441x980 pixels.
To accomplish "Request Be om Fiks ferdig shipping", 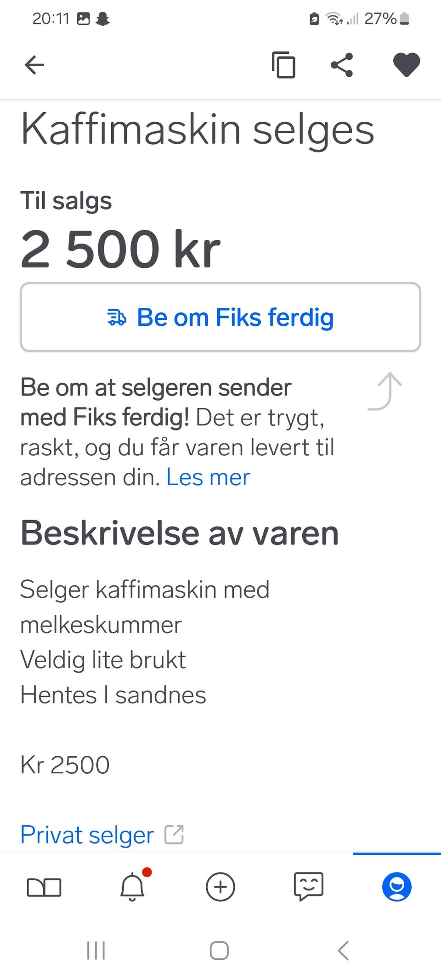I will coord(220,317).
